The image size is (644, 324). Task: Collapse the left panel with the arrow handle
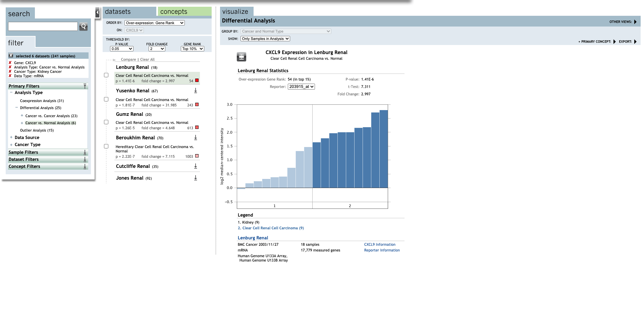(x=98, y=13)
